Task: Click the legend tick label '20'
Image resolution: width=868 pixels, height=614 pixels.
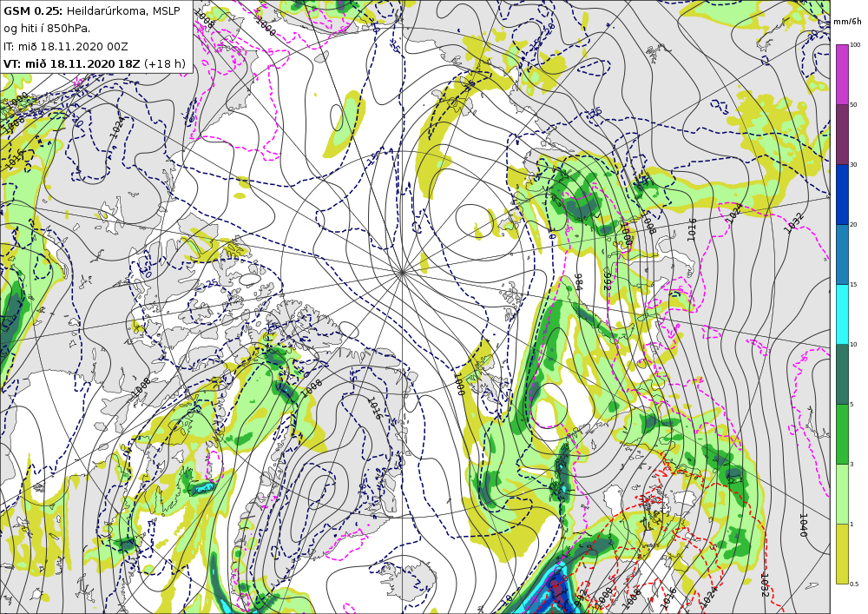Action: pos(853,224)
